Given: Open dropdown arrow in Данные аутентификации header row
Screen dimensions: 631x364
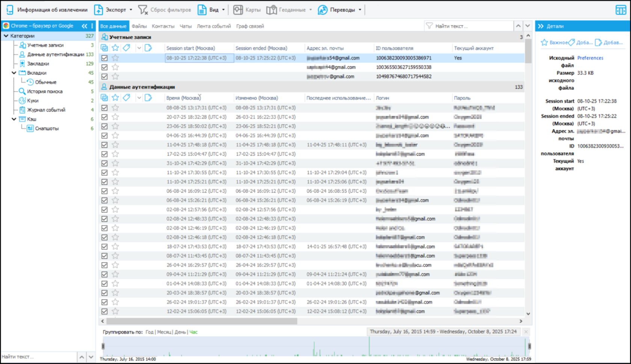Looking at the screenshot, I should tap(139, 98).
